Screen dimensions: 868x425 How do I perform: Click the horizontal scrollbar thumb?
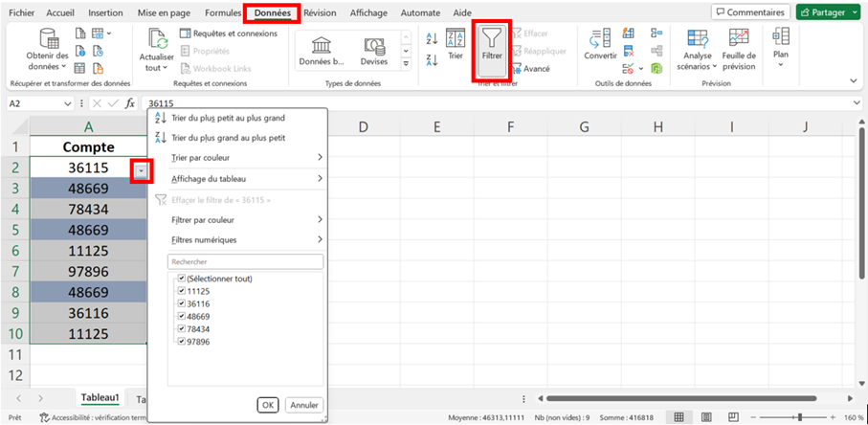681,398
